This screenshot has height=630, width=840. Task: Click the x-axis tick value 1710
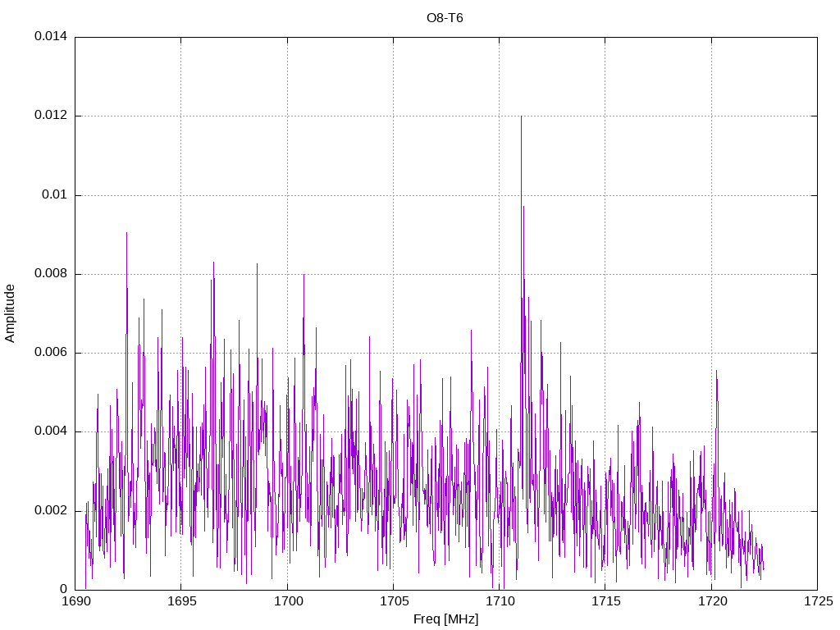pyautogui.click(x=500, y=601)
